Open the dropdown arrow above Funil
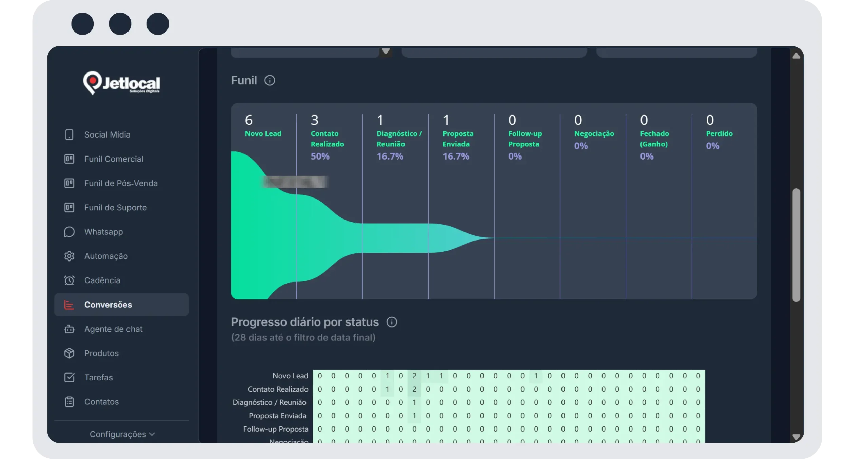The image size is (868, 459). pyautogui.click(x=386, y=51)
